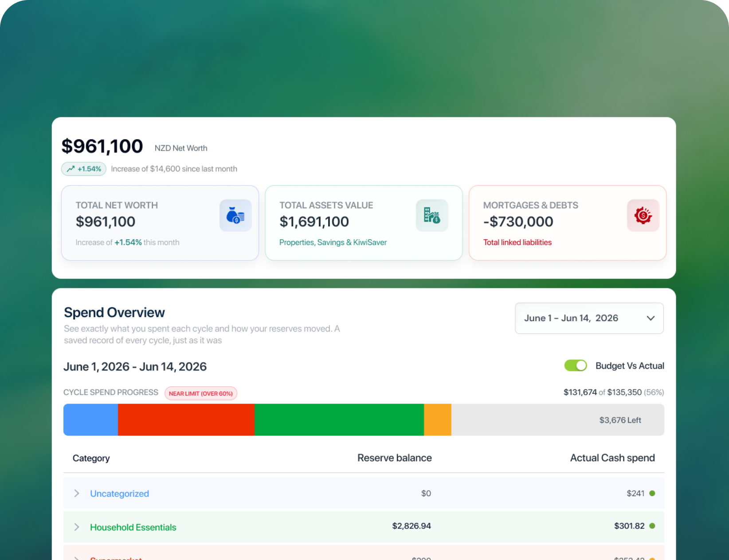Image resolution: width=729 pixels, height=560 pixels.
Task: Click the orange segment of the spend progress bar
Action: coord(438,420)
